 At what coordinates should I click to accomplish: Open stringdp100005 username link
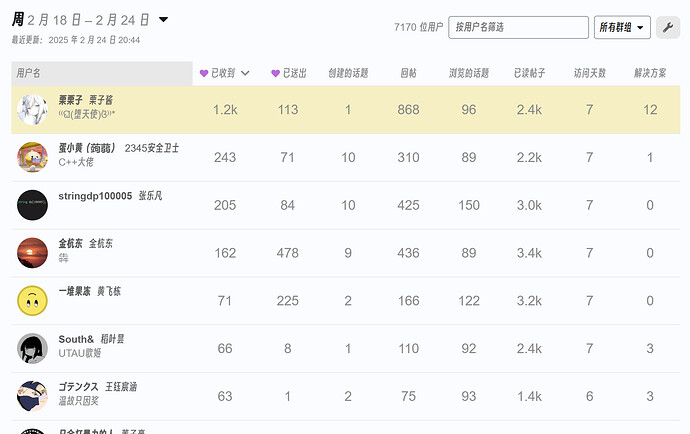pyautogui.click(x=95, y=196)
